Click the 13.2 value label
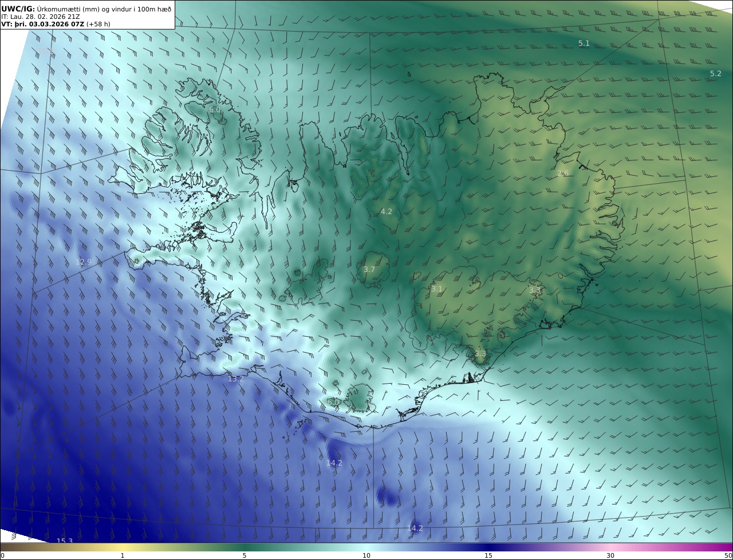 tap(236, 379)
